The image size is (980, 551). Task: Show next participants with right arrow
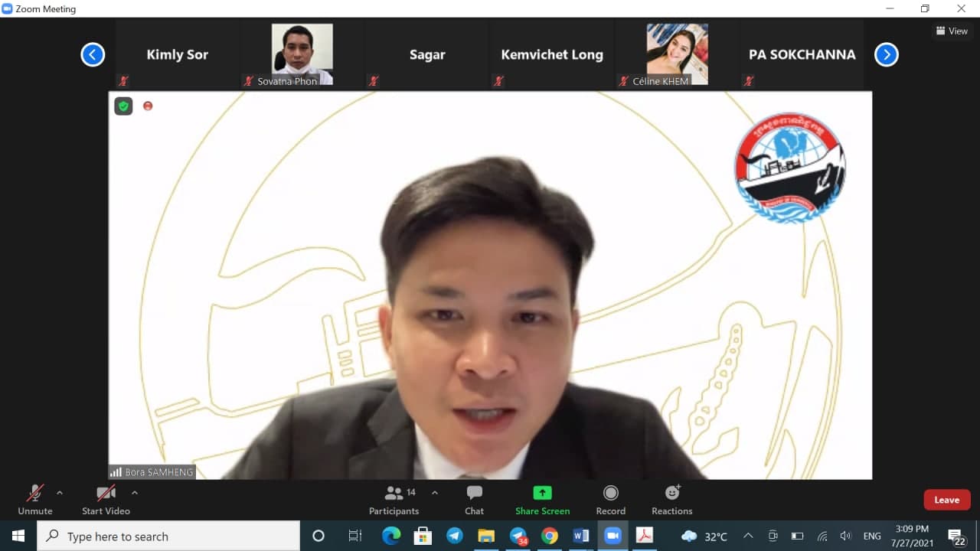[x=886, y=54]
